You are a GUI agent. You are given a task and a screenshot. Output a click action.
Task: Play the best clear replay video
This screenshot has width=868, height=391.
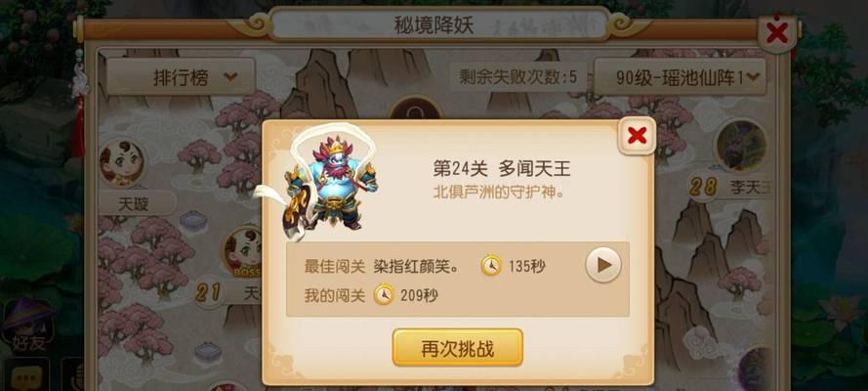(603, 265)
